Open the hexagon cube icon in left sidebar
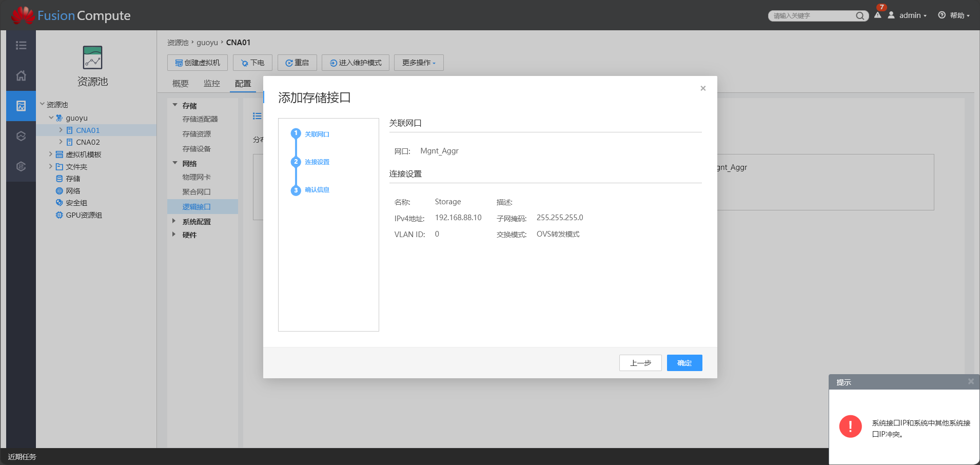This screenshot has width=980, height=465. point(21,136)
